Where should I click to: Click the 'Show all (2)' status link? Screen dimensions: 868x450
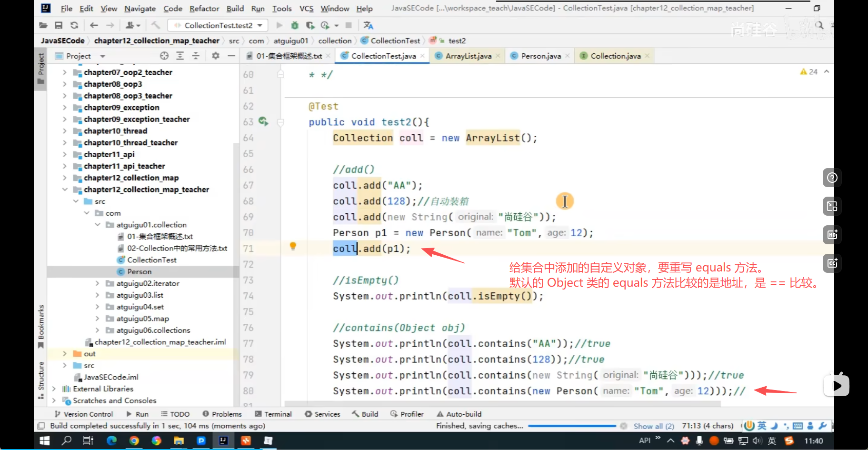(654, 426)
